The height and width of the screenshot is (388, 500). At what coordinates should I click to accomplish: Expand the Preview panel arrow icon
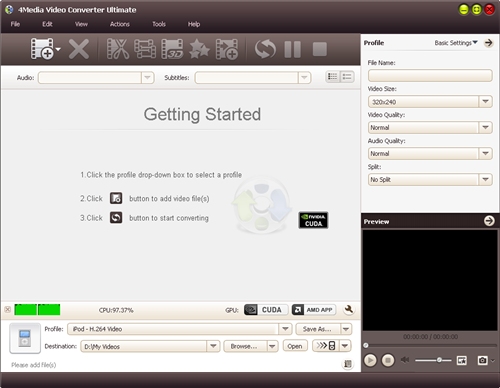point(489,221)
